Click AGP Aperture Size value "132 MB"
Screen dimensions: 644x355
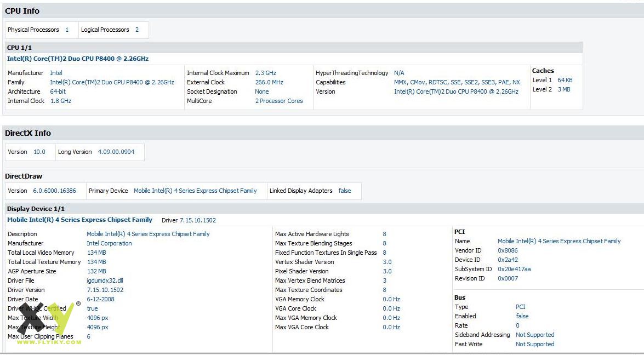[x=96, y=271]
